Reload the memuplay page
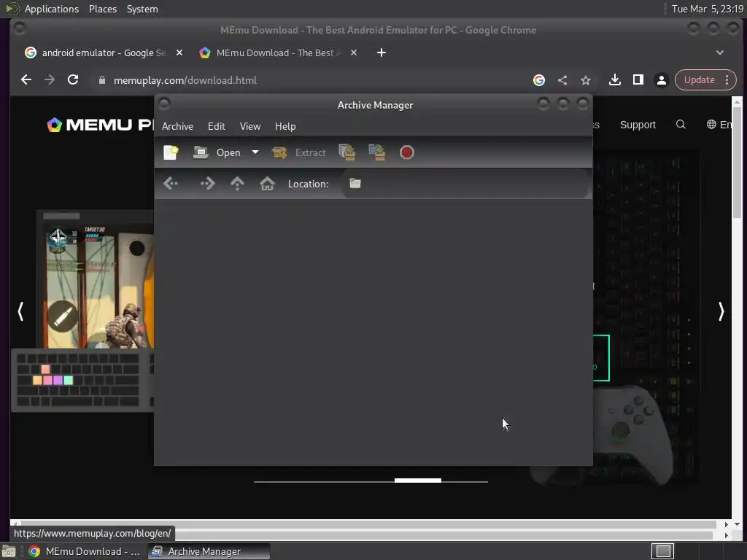Image resolution: width=747 pixels, height=560 pixels. click(x=73, y=80)
